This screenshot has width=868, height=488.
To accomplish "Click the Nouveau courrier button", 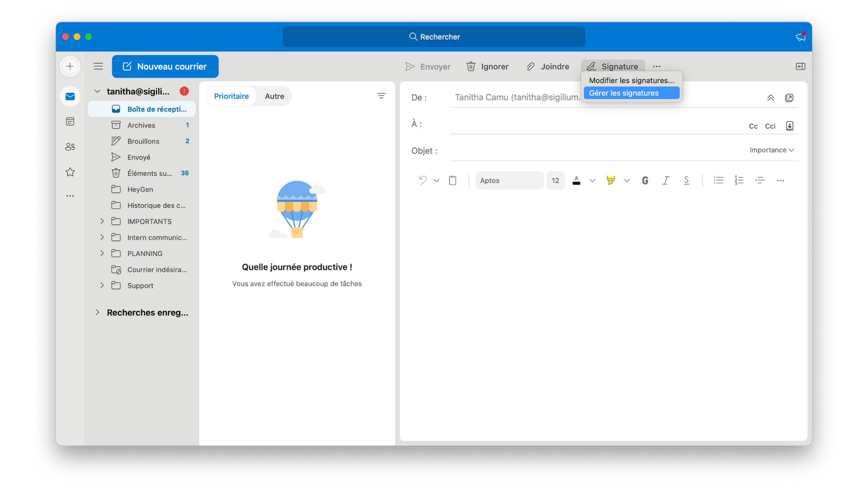I will click(x=165, y=66).
